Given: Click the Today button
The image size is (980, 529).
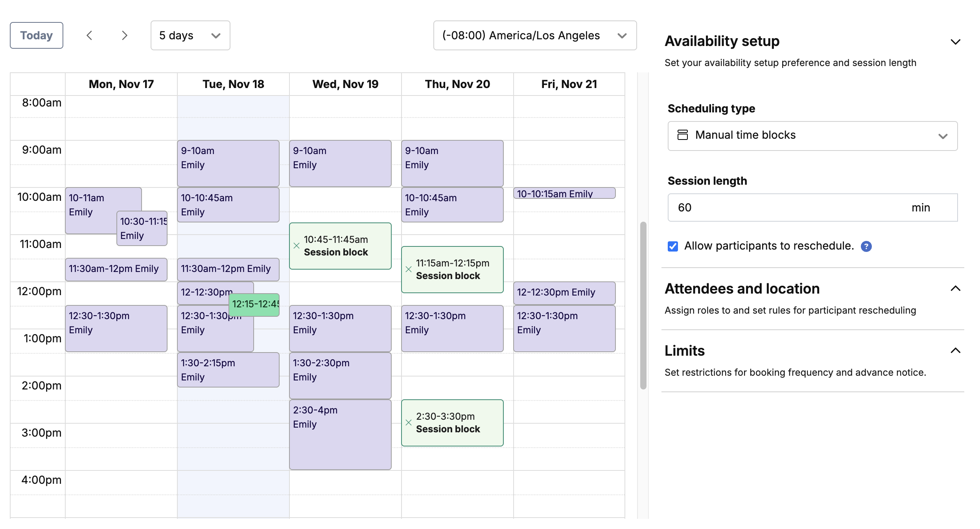Looking at the screenshot, I should point(36,35).
